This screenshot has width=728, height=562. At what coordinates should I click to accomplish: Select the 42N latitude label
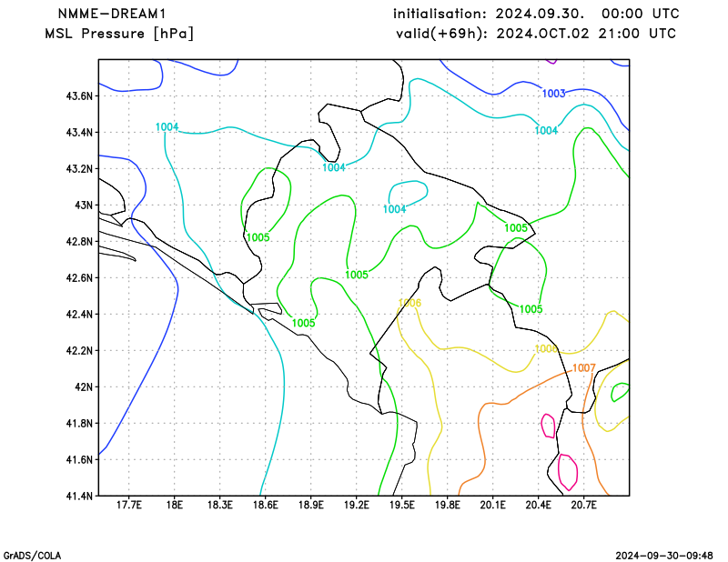[84, 387]
